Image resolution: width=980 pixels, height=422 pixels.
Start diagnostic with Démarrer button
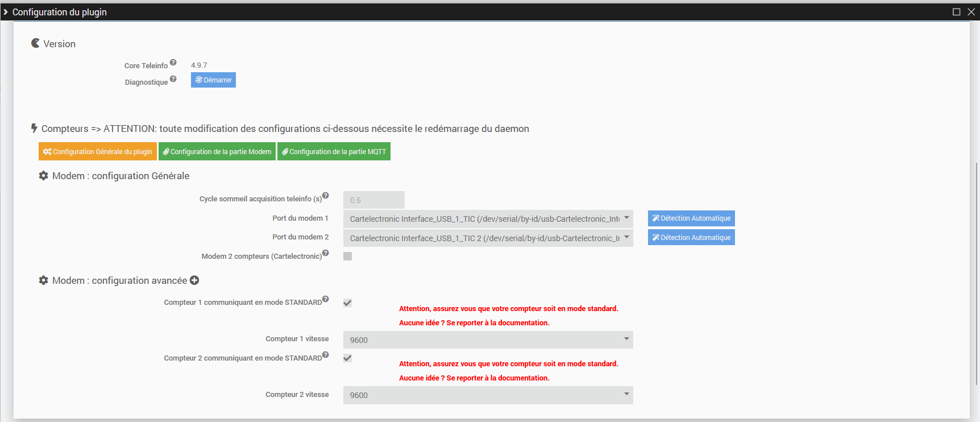point(213,80)
